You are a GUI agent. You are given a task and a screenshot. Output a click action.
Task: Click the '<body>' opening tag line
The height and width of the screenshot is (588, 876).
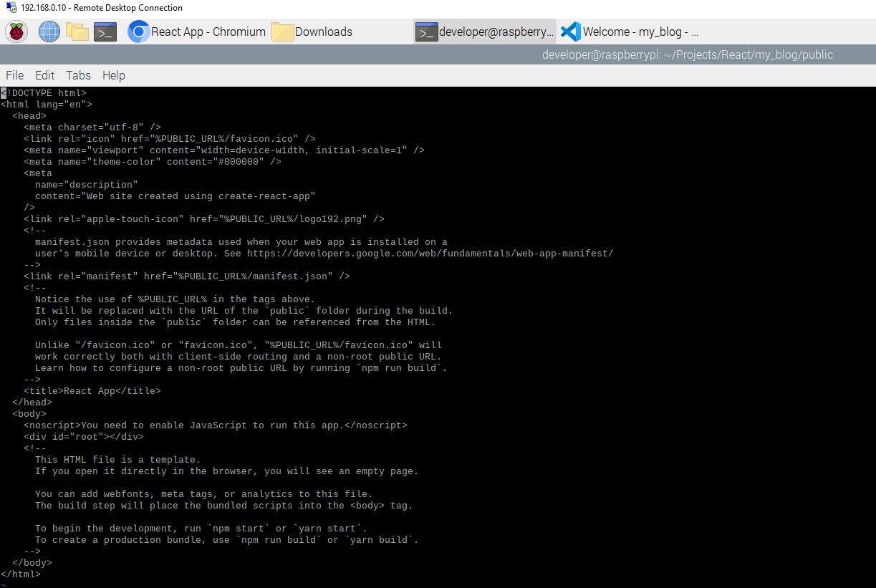[x=29, y=414]
